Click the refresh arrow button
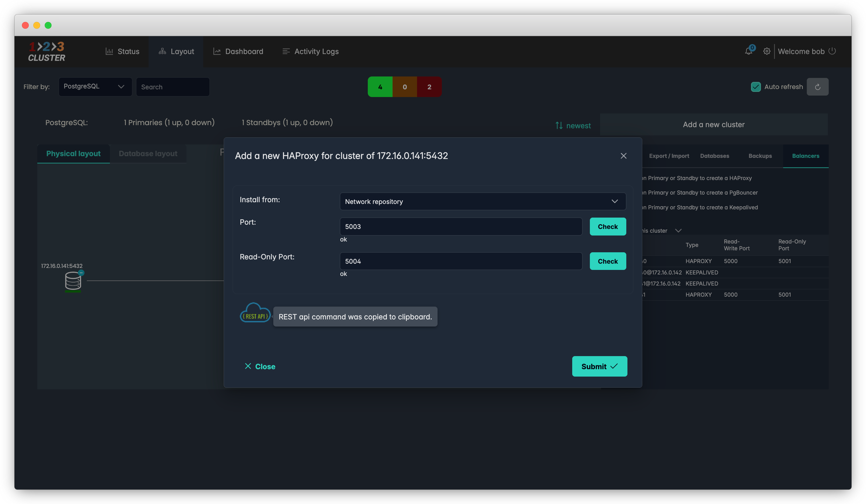 click(x=817, y=87)
